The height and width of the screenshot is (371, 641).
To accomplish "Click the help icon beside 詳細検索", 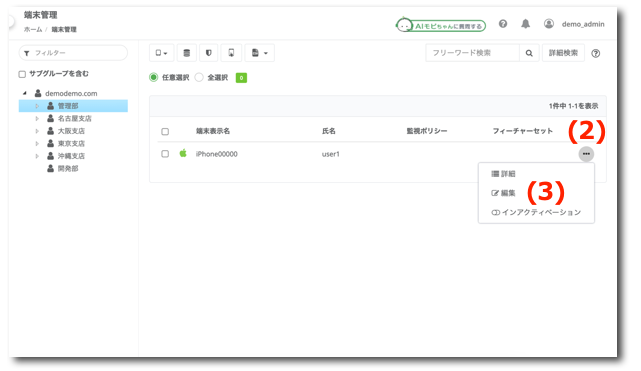I will pyautogui.click(x=596, y=54).
